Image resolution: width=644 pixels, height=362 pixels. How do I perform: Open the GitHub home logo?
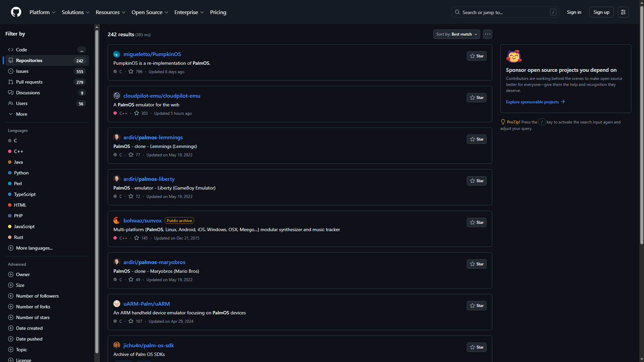click(x=16, y=12)
